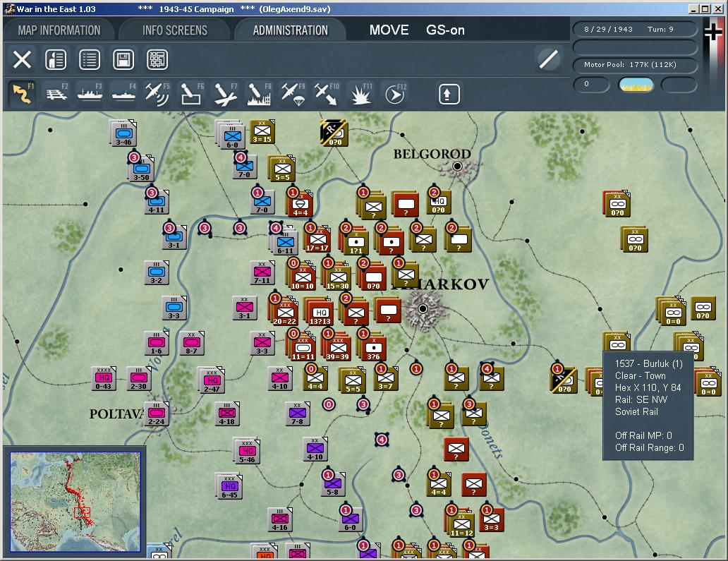The image size is (728, 561).
Task: Click the German cross flag icon
Action: coord(713,32)
